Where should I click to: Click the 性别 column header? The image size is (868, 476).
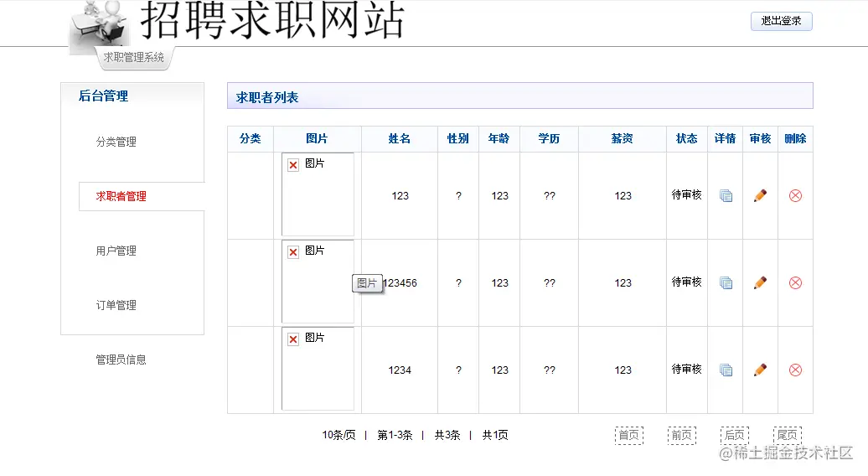(x=458, y=139)
